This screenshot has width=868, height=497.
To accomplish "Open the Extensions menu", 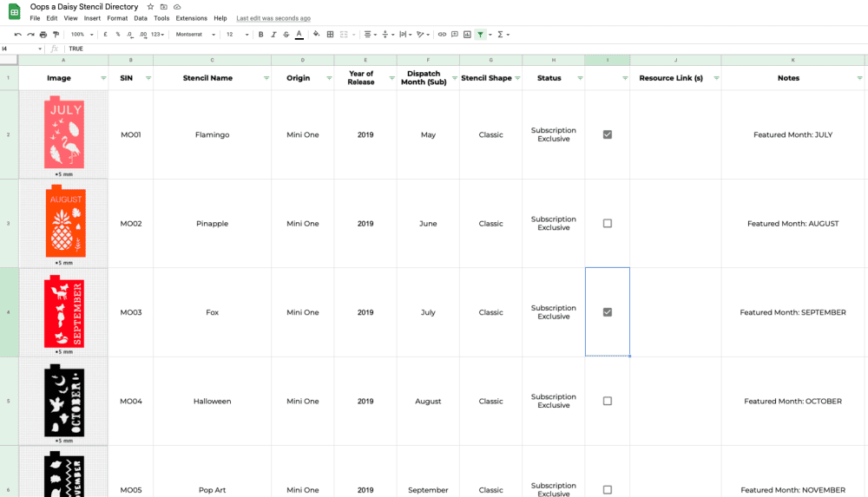I will [x=191, y=18].
